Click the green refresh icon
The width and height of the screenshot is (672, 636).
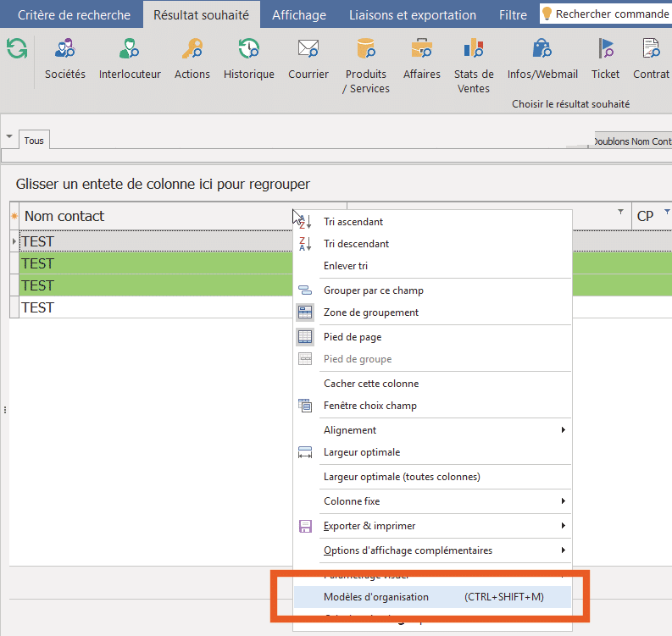tap(16, 49)
